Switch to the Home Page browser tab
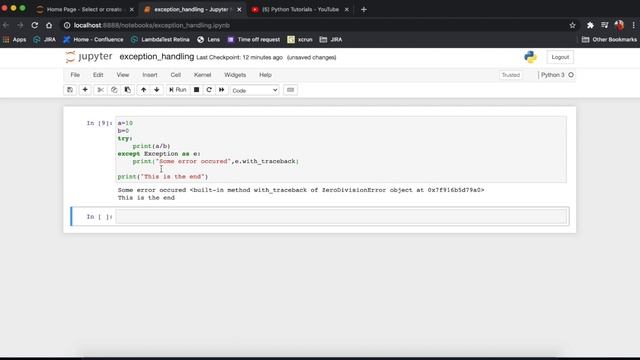The image size is (640, 360). click(x=84, y=9)
